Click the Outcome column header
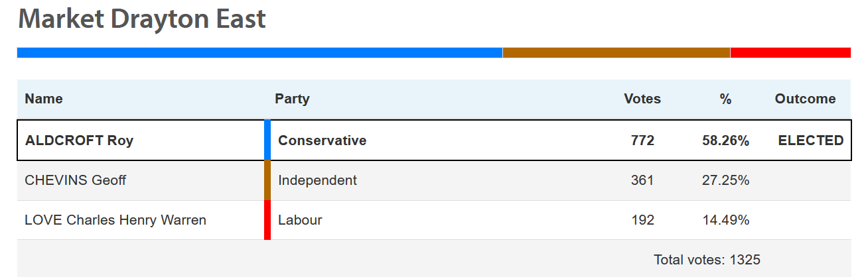Viewport: 868px width, 277px height. [805, 99]
